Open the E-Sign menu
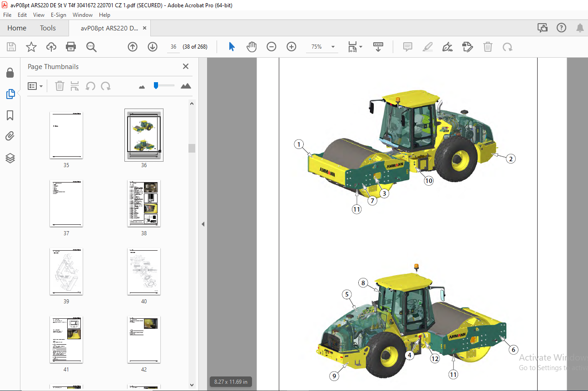The width and height of the screenshot is (588, 391). [x=59, y=15]
